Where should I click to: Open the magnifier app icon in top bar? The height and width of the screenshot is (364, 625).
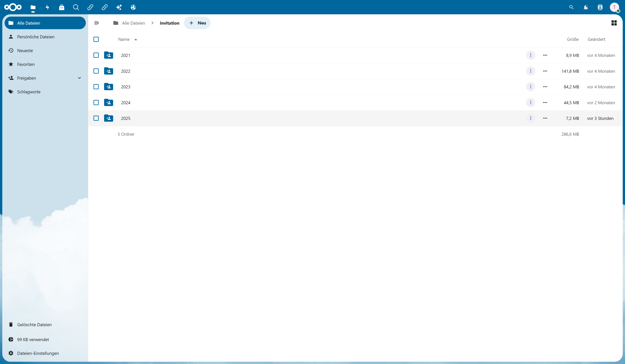tap(76, 7)
